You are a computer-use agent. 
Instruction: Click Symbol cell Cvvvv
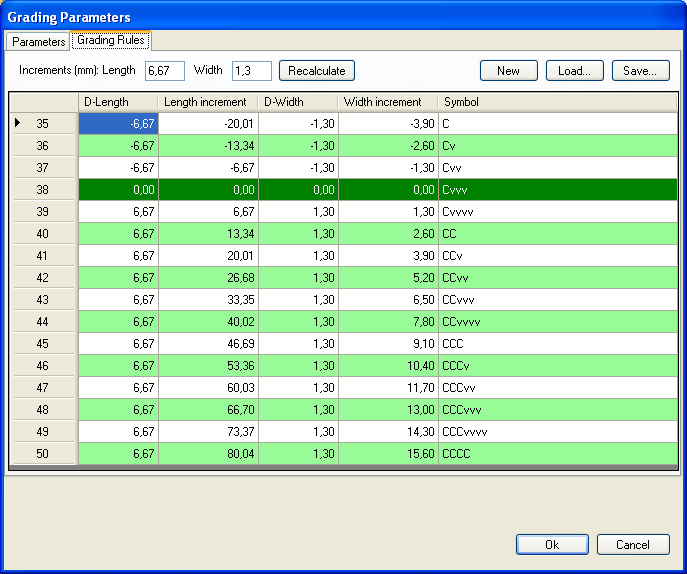click(x=558, y=212)
